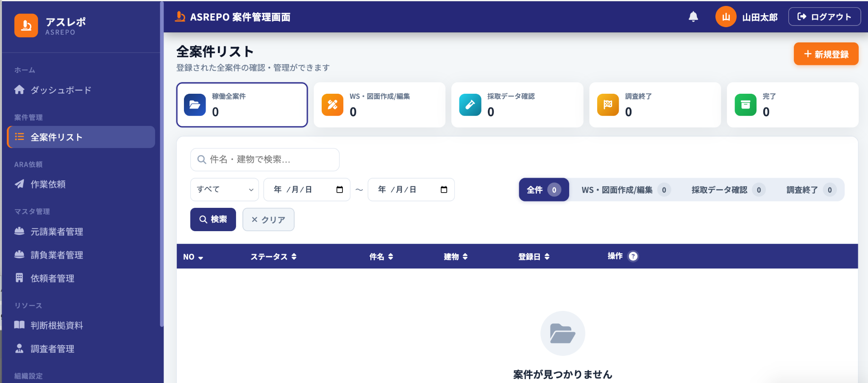
Task: Open 作業依頼 in the sidebar
Action: [81, 184]
